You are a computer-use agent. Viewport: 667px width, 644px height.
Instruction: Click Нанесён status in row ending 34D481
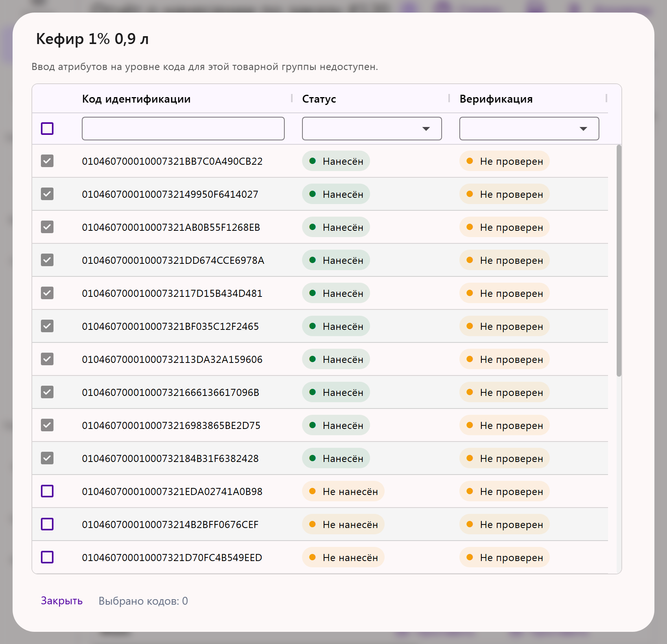click(x=336, y=293)
